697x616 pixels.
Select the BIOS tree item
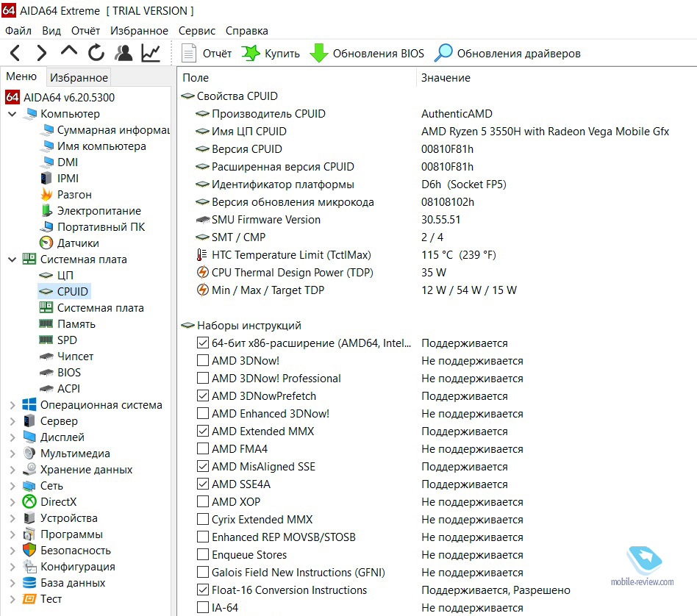(60, 373)
